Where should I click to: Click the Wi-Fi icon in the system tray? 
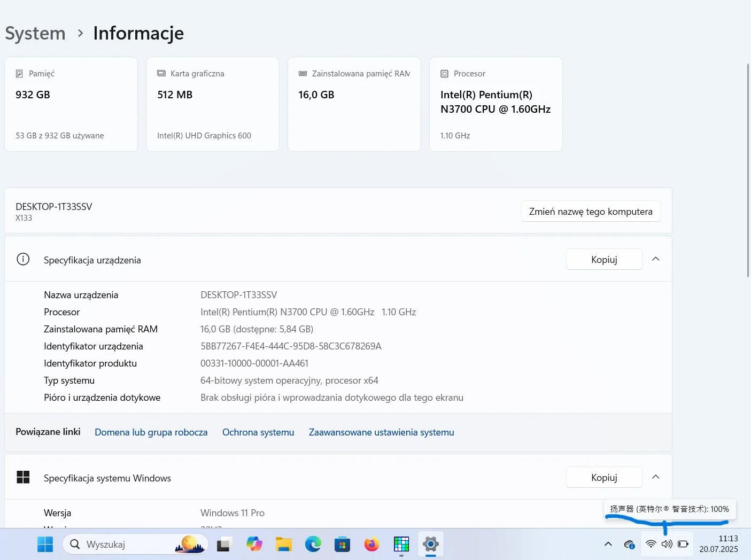pos(651,544)
